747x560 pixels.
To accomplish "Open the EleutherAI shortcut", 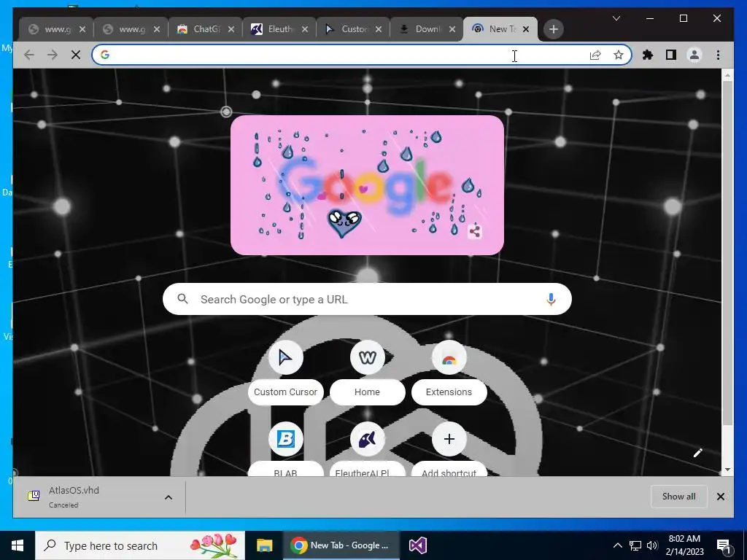I will pyautogui.click(x=368, y=448).
